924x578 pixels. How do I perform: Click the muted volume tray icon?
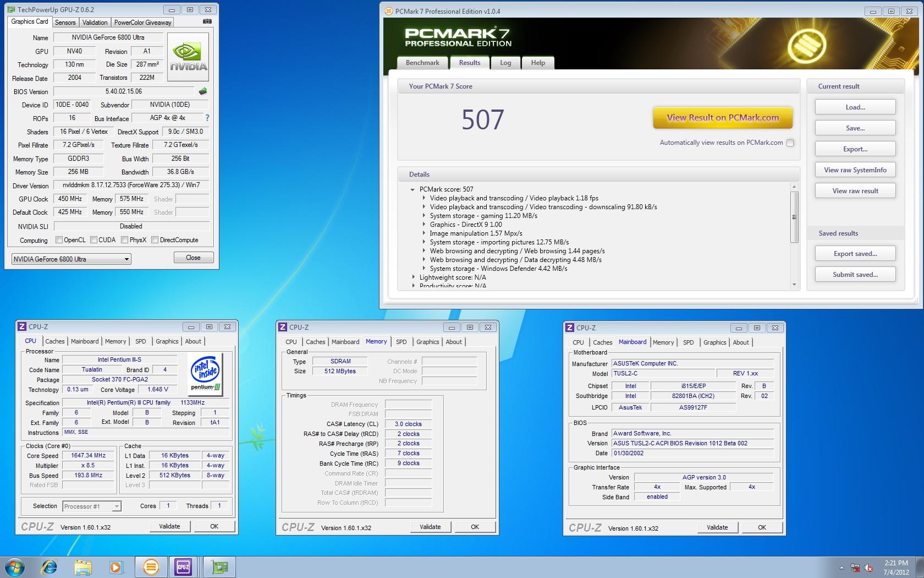pos(869,568)
